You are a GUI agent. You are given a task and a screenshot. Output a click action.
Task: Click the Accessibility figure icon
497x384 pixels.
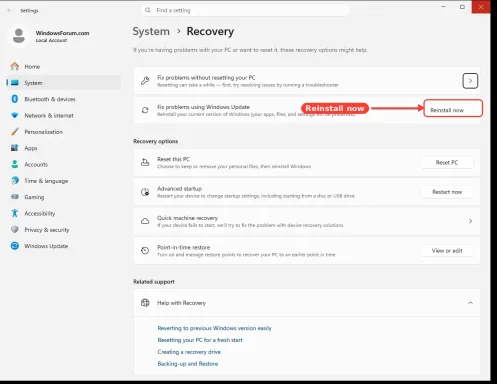(x=15, y=213)
